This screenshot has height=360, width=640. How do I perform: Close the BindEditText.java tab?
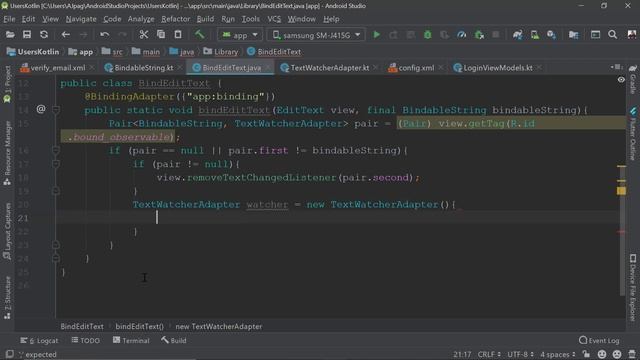coord(268,68)
